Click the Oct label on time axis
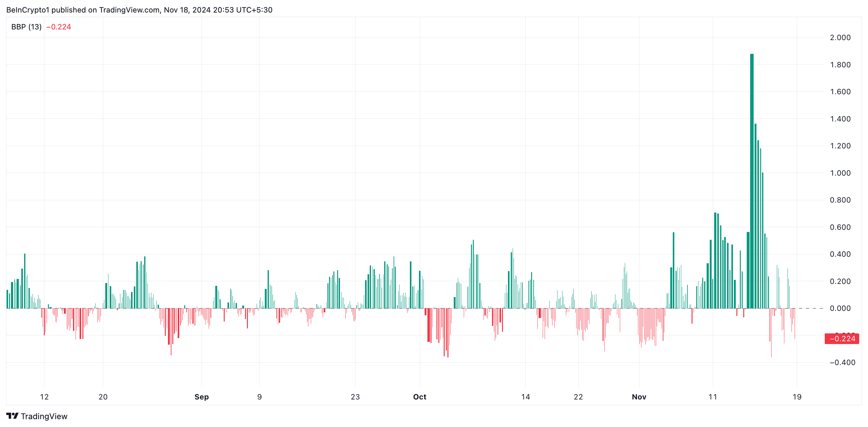The image size is (868, 427). pyautogui.click(x=420, y=397)
